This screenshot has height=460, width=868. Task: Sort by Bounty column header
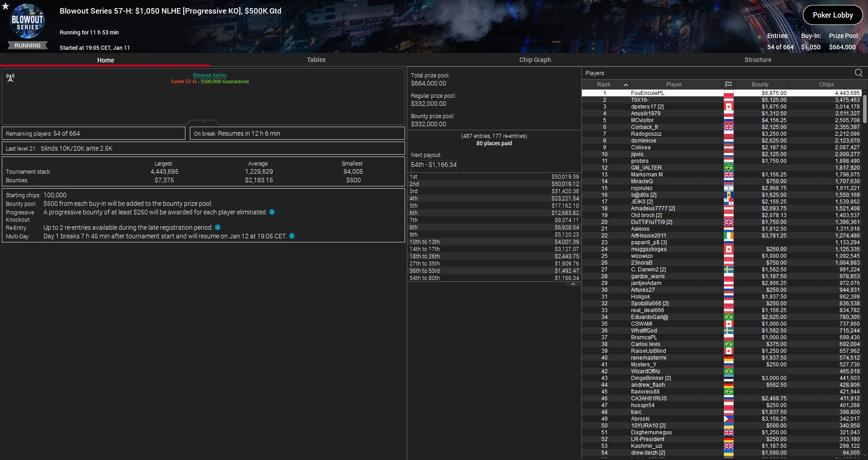[x=760, y=85]
